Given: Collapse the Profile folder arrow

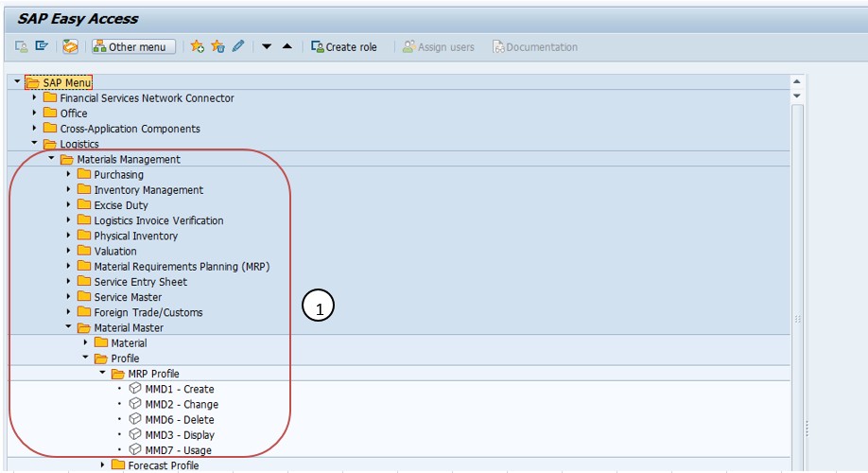Looking at the screenshot, I should tap(86, 358).
